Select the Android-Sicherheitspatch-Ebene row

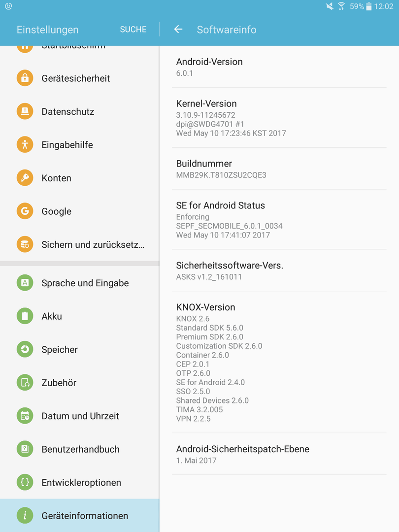[279, 454]
